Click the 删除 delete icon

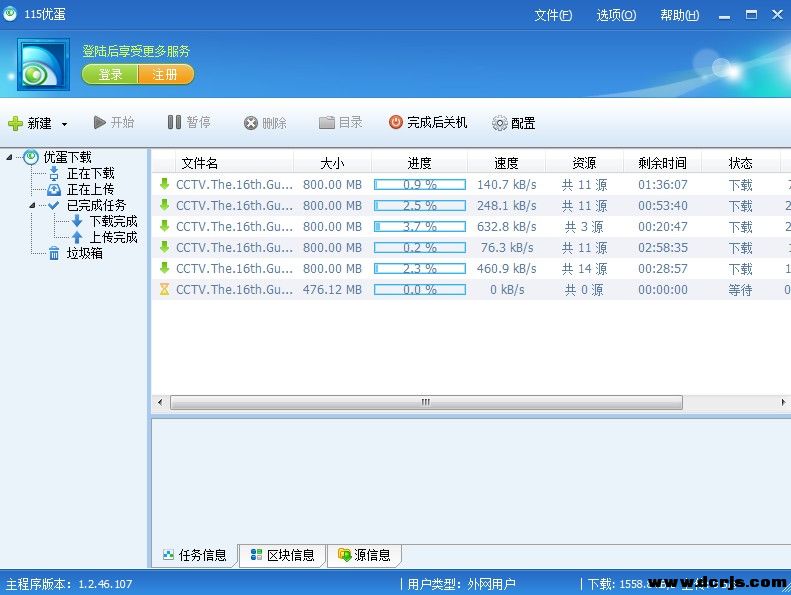pyautogui.click(x=251, y=123)
